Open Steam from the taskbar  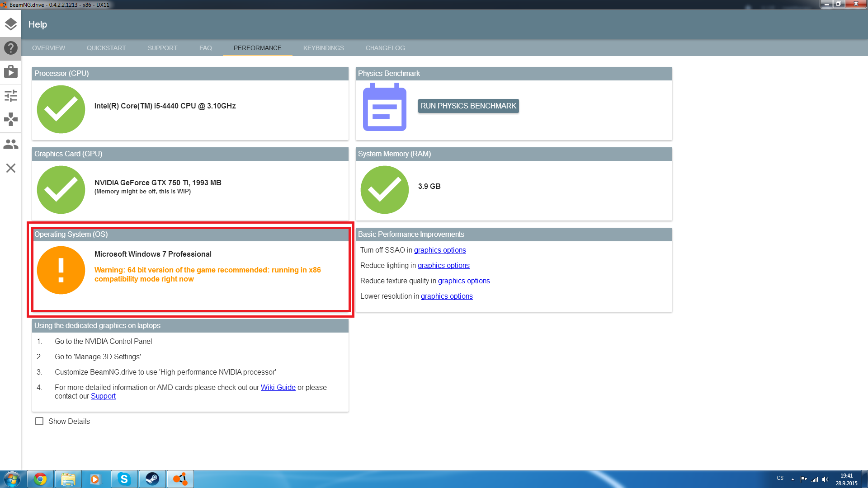pos(152,479)
